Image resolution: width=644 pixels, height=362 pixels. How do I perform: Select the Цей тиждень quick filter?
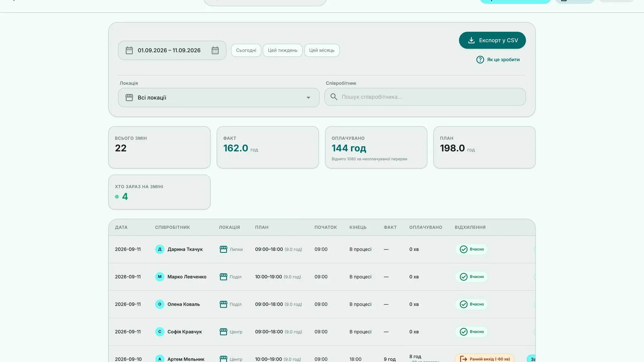282,50
